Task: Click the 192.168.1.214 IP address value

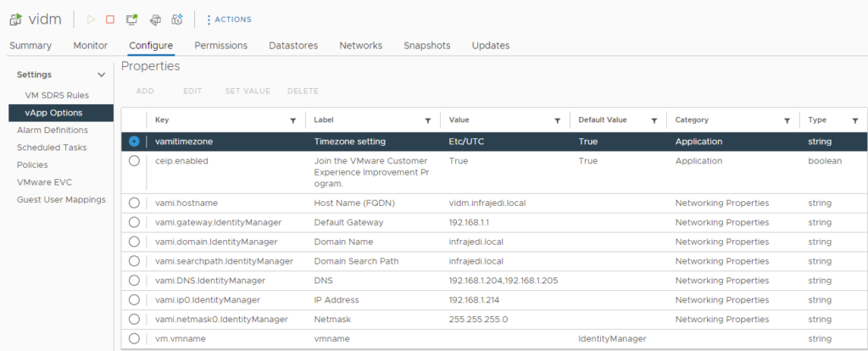Action: [473, 300]
